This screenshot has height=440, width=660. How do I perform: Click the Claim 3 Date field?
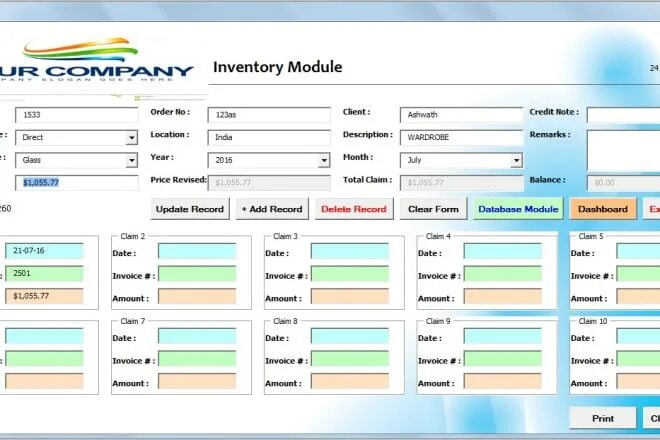pyautogui.click(x=350, y=251)
